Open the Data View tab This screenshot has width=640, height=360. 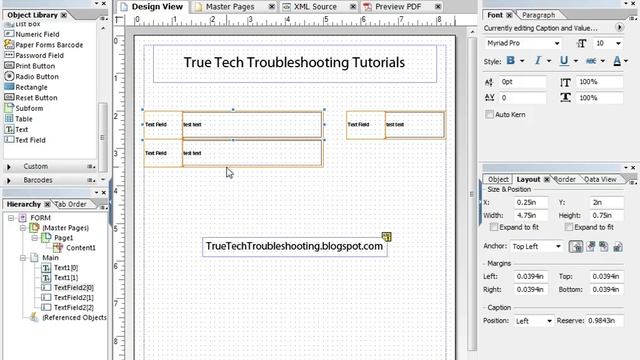(600, 179)
